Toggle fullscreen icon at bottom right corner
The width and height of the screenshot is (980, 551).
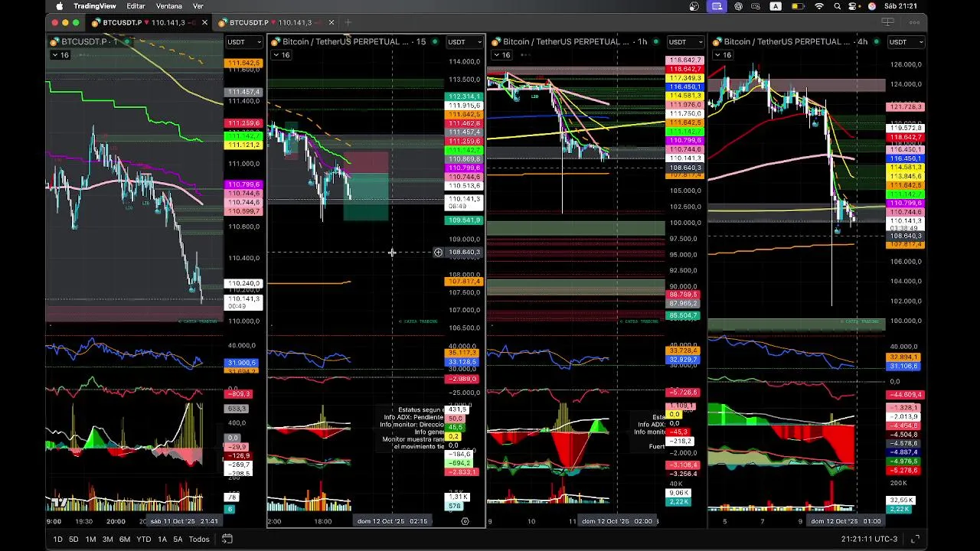click(x=915, y=539)
